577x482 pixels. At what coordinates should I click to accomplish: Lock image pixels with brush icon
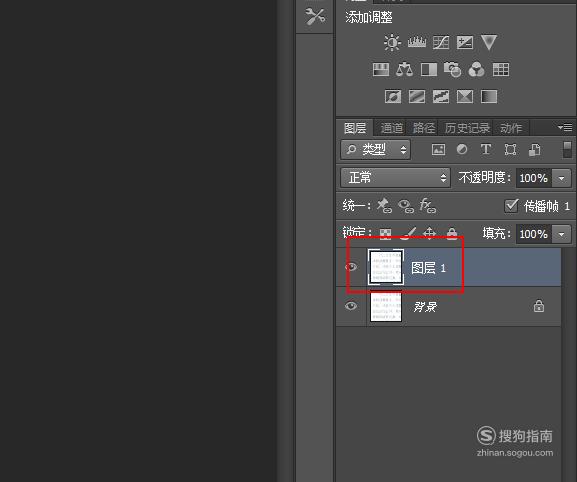tap(408, 233)
